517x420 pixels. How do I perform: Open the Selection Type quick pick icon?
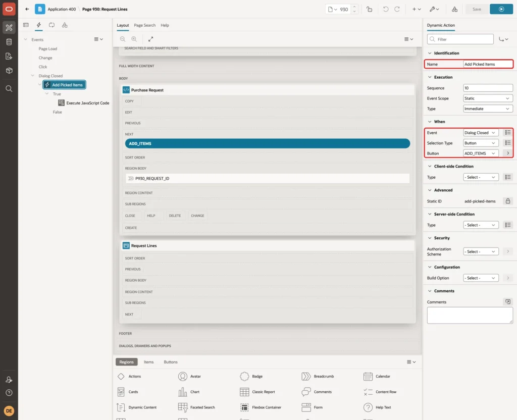(508, 143)
